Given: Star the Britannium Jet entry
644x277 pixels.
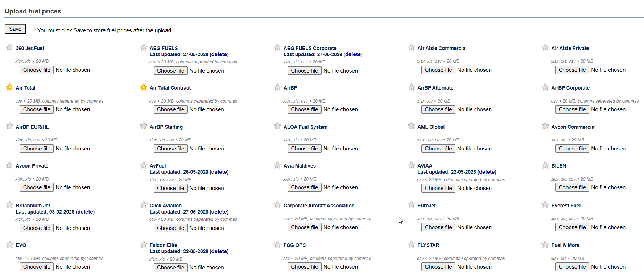Looking at the screenshot, I should tap(10, 205).
